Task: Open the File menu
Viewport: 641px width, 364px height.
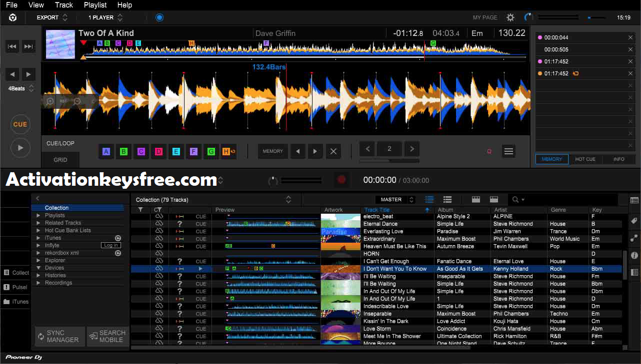Action: [x=11, y=5]
